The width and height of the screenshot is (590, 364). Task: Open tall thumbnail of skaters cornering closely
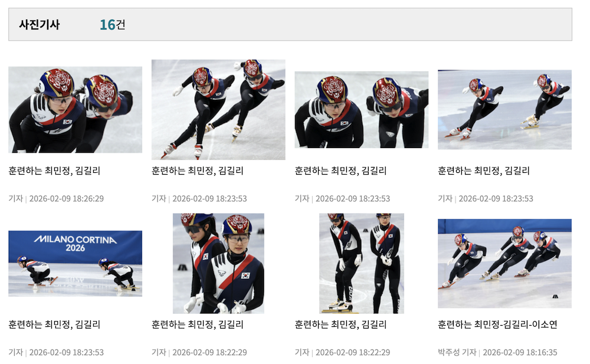(218, 110)
